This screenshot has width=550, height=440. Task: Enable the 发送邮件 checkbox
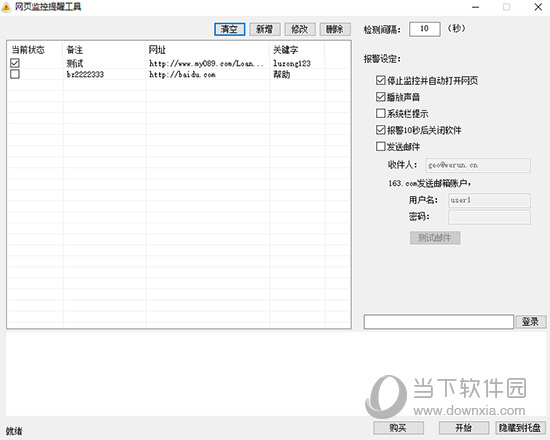pos(381,146)
